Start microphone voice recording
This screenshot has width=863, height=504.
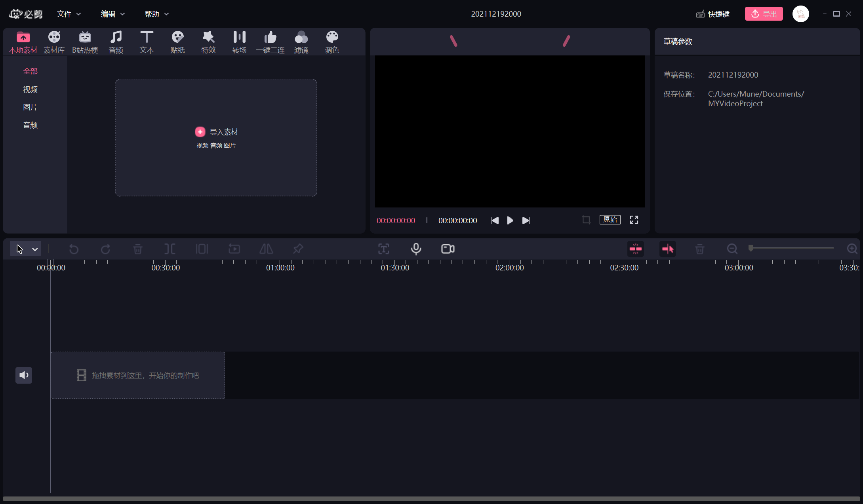tap(416, 249)
